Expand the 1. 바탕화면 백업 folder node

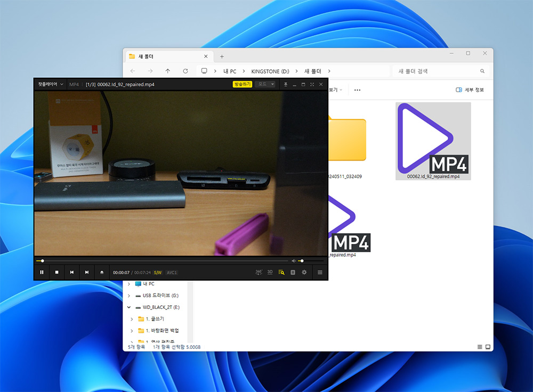132,331
